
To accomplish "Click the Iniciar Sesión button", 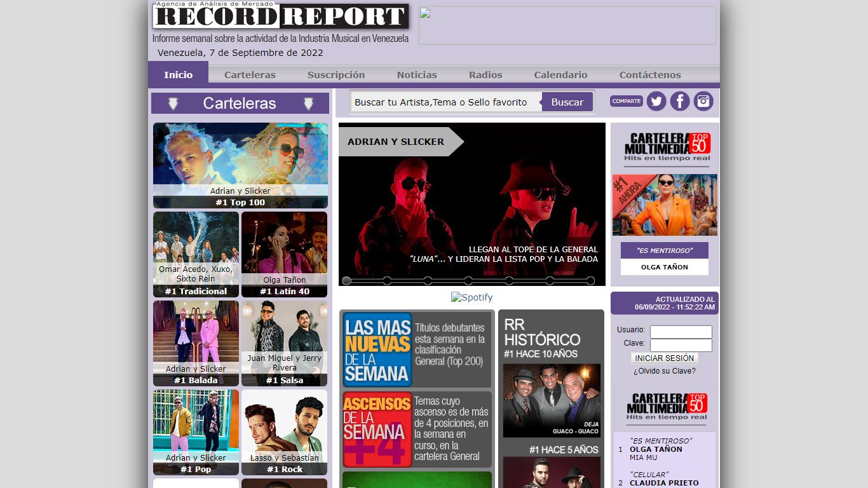I will click(x=665, y=358).
